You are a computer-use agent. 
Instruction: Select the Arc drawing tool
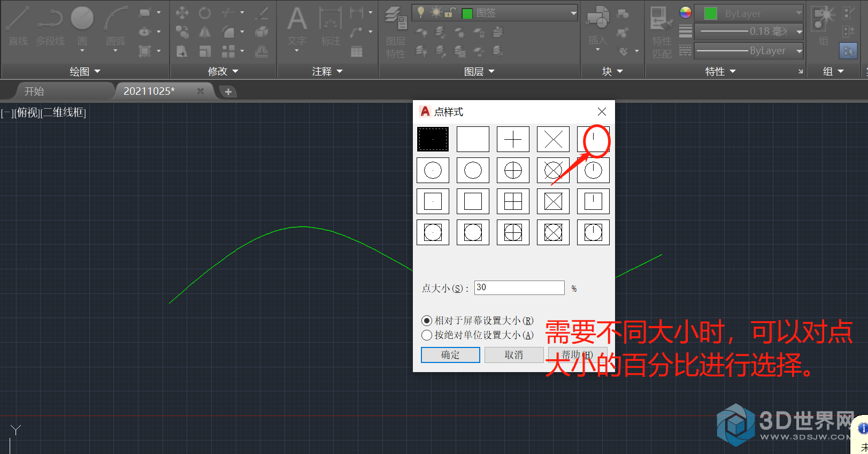click(116, 26)
